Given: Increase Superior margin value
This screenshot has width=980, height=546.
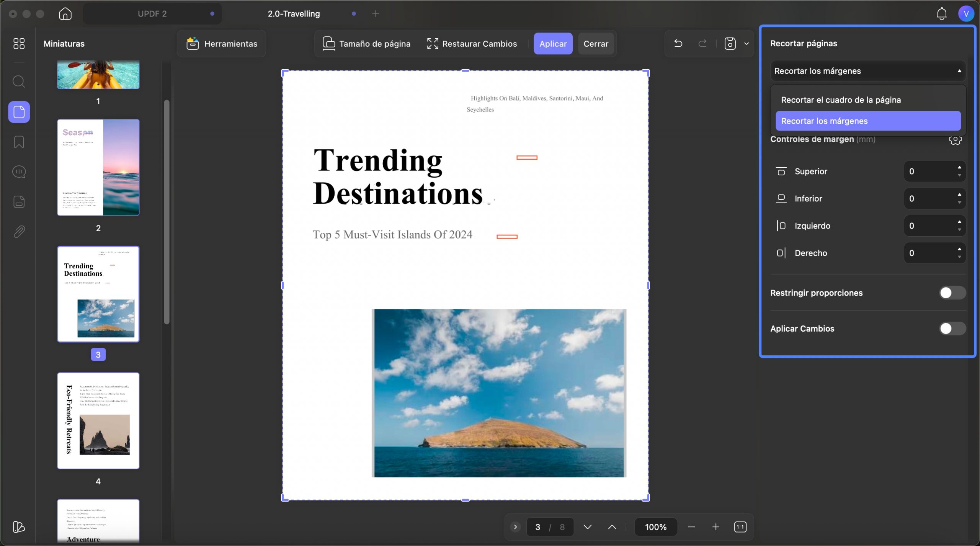Looking at the screenshot, I should tap(959, 167).
